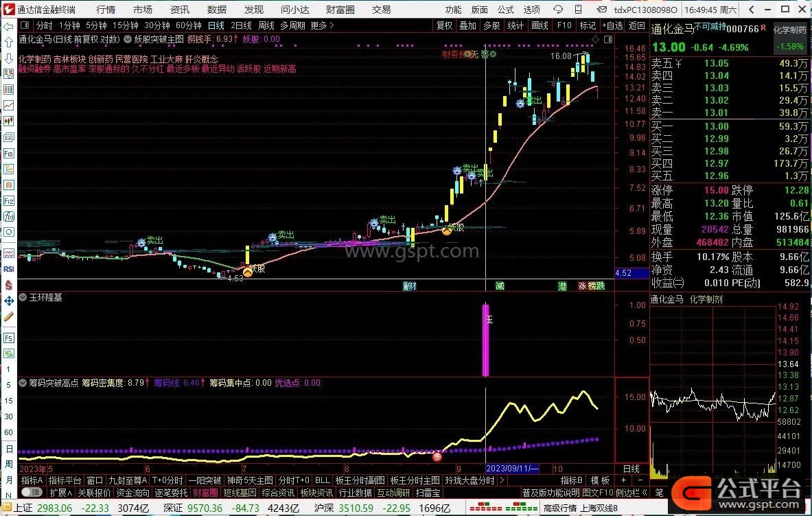Image resolution: width=812 pixels, height=516 pixels.
Task: Open the mail envelope icon
Action: (x=601, y=10)
